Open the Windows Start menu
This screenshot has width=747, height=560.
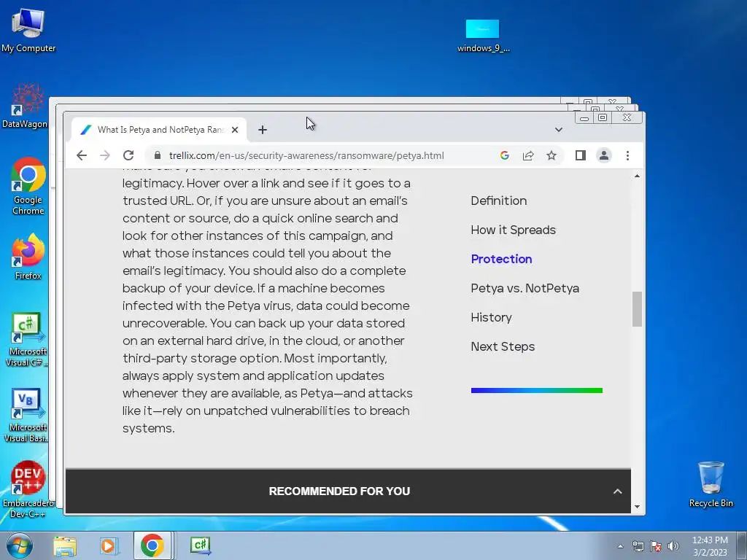coord(20,545)
